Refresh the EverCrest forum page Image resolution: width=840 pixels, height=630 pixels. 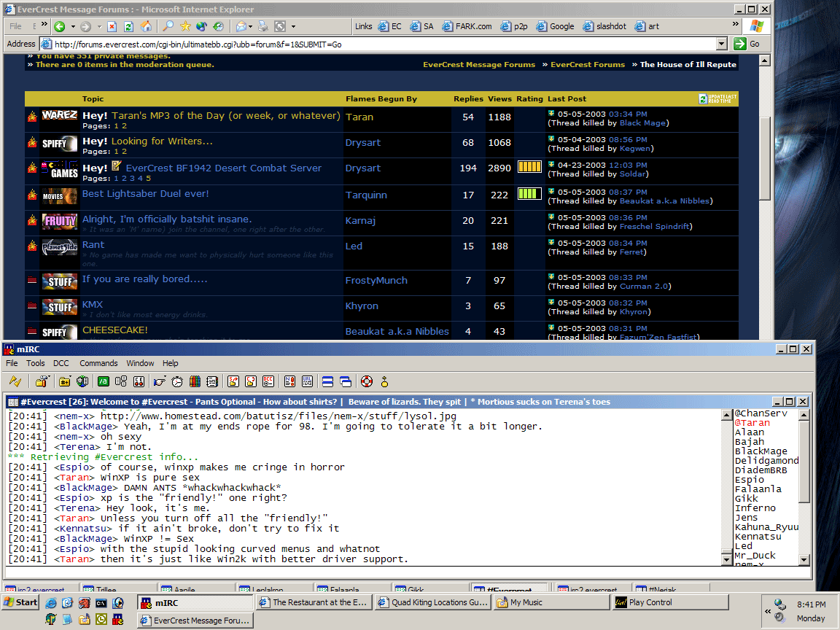click(x=128, y=26)
